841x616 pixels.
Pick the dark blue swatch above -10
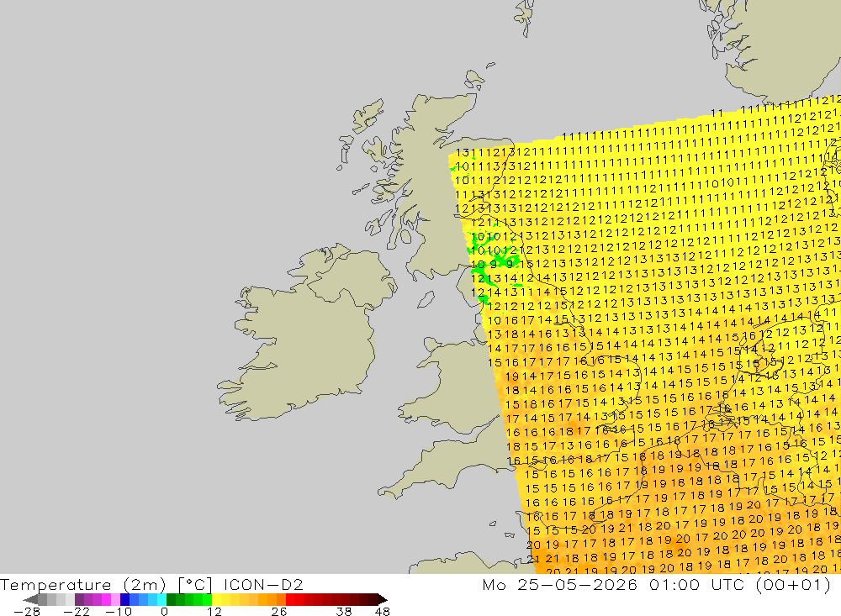[x=125, y=599]
